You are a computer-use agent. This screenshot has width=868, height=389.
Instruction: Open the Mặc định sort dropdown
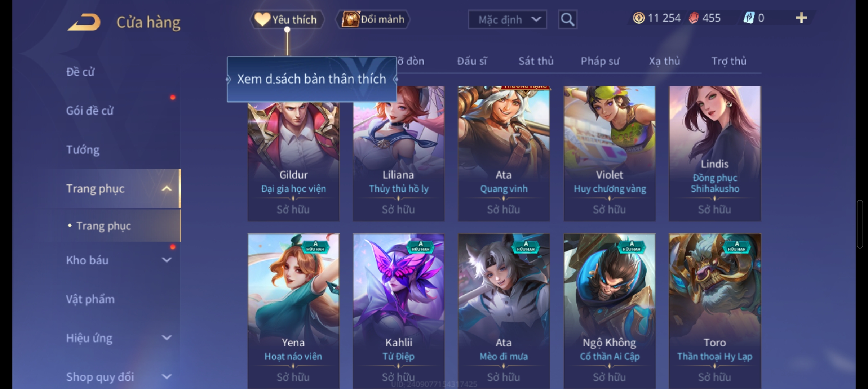pos(507,19)
